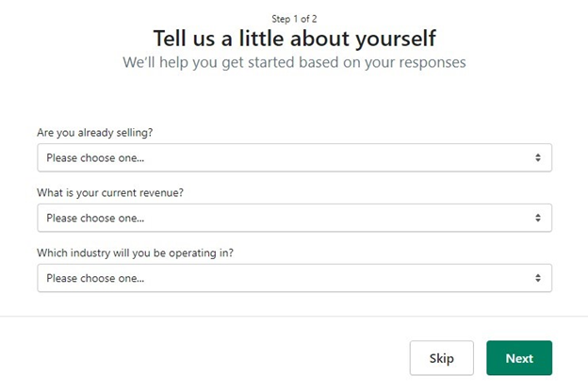The image size is (588, 392).
Task: Click the arrow icon on the selling dropdown
Action: 537,157
